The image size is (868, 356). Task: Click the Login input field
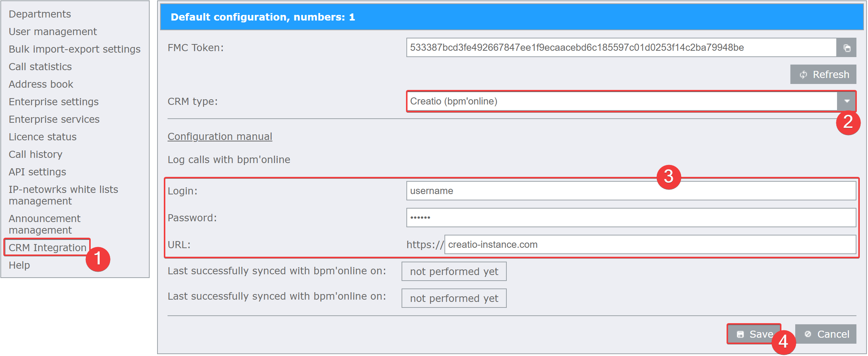click(631, 191)
